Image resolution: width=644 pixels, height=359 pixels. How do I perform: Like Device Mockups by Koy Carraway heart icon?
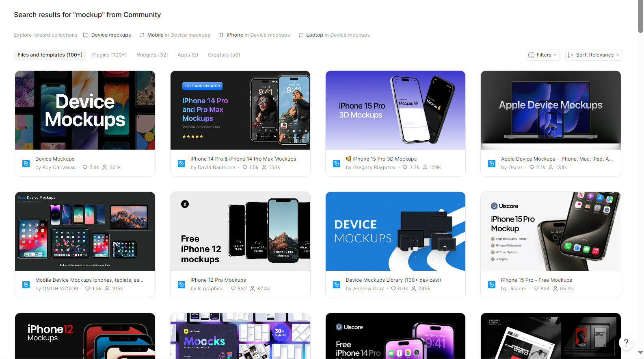pyautogui.click(x=85, y=168)
